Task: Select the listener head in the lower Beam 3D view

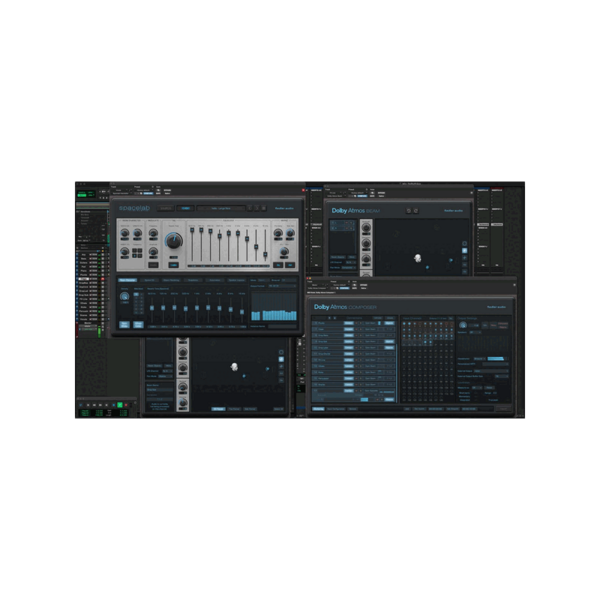Action: pyautogui.click(x=234, y=367)
